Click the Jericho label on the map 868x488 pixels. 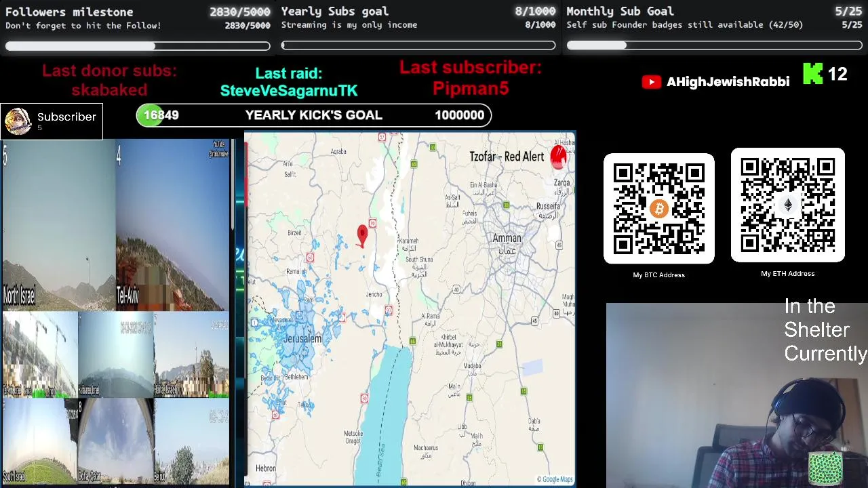click(x=374, y=295)
